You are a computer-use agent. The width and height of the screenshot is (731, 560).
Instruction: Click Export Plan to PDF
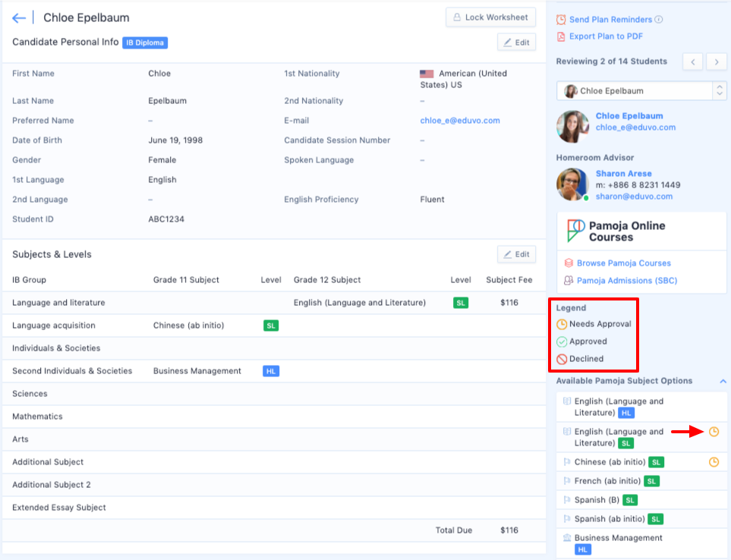606,36
